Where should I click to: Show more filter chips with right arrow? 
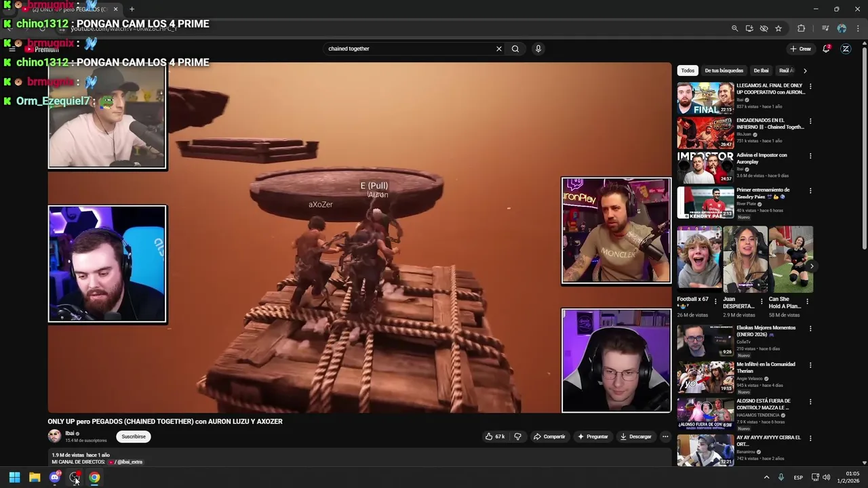[805, 70]
